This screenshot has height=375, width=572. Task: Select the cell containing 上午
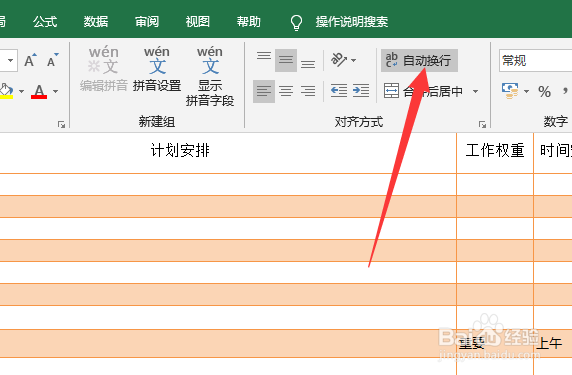click(553, 343)
